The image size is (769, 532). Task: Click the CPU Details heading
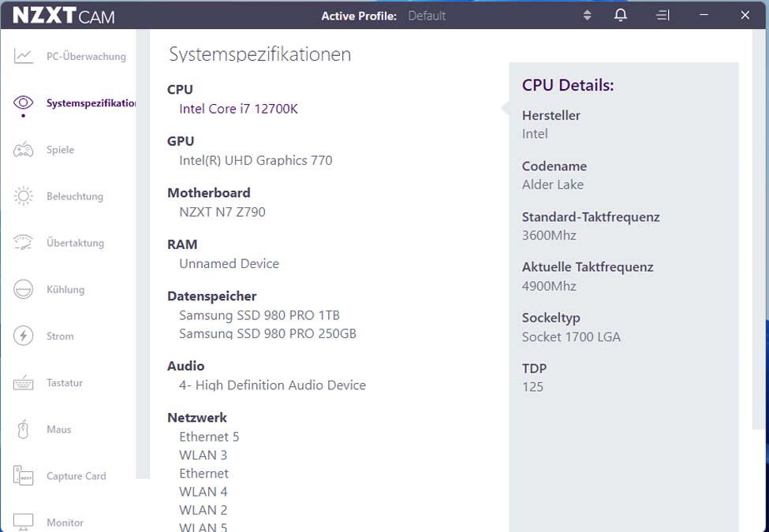point(568,85)
